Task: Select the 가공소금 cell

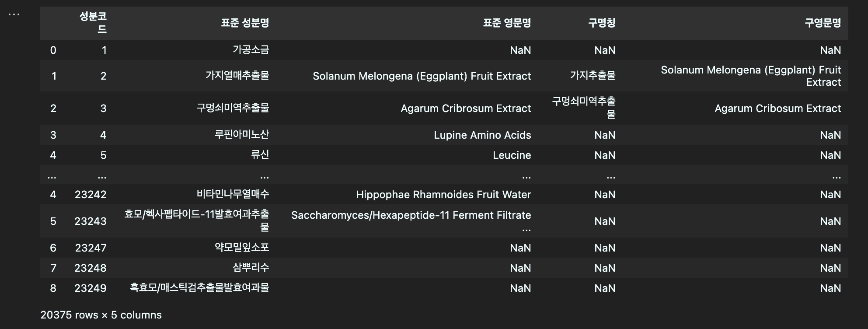Action: click(x=251, y=50)
